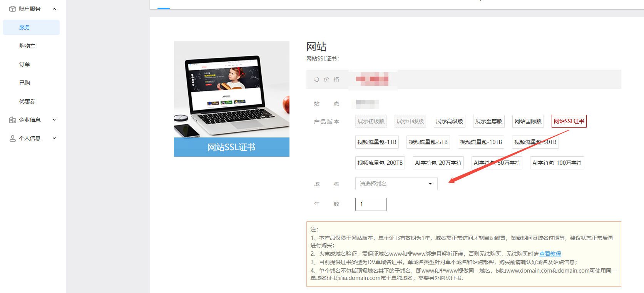Open the 请选择域名 domain dropdown

tap(396, 184)
